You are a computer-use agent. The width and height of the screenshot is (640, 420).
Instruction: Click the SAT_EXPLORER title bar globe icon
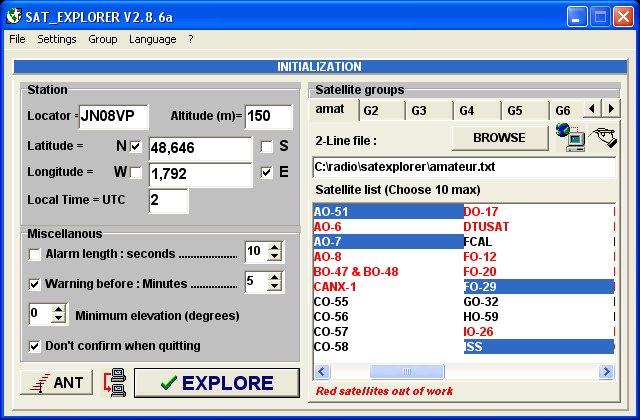(x=15, y=16)
